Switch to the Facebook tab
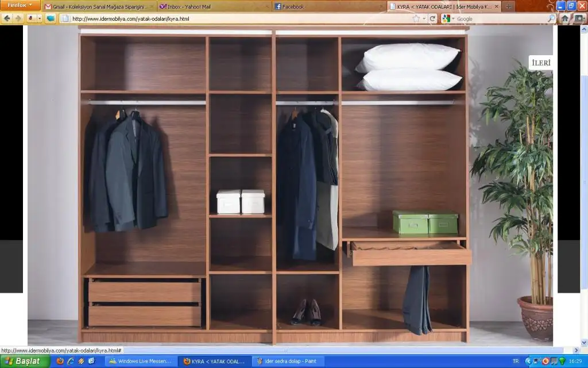 click(328, 6)
